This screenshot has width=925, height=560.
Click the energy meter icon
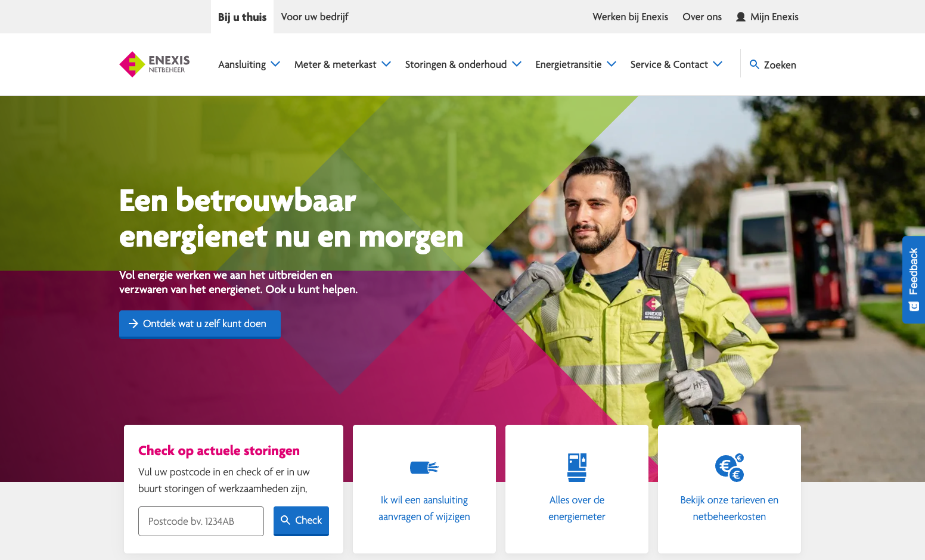577,468
